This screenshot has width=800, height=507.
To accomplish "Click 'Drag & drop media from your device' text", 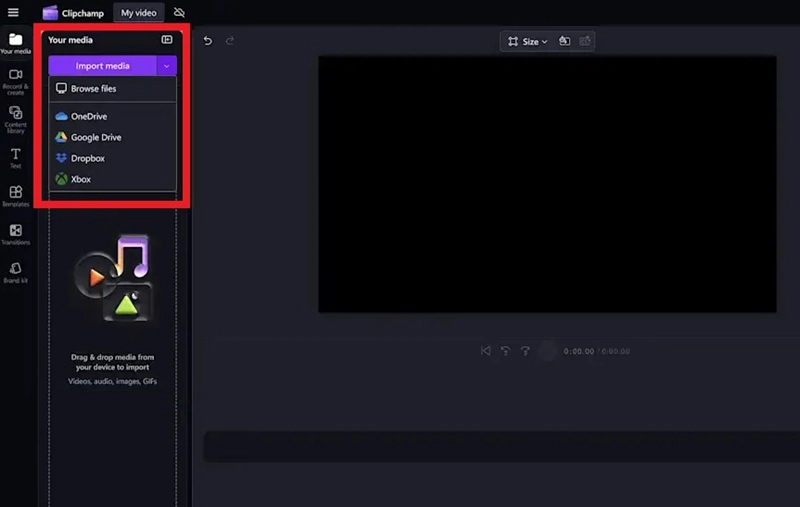I will tap(113, 362).
